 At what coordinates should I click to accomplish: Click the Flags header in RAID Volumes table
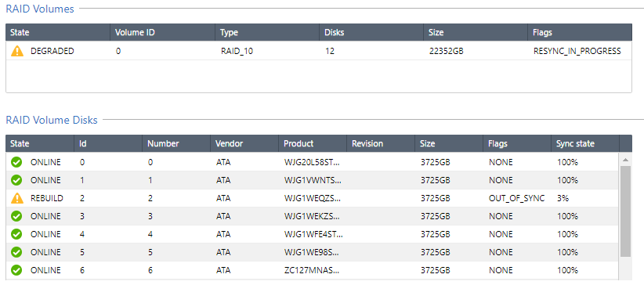(580, 32)
